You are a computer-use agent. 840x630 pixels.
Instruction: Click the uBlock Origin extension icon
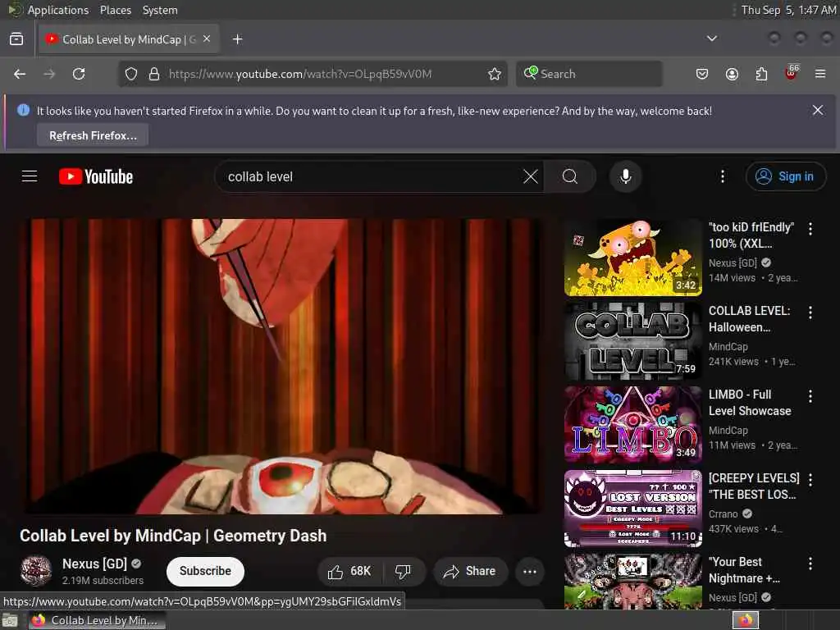(x=792, y=73)
